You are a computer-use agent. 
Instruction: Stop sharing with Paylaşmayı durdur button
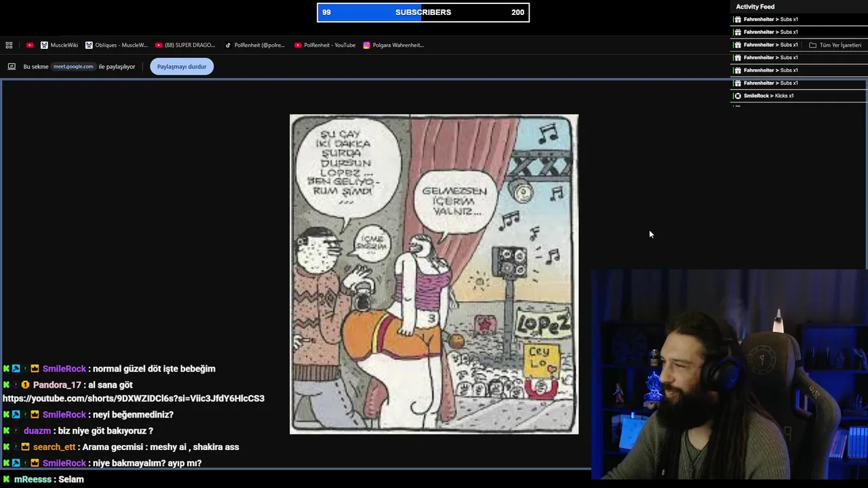(x=182, y=66)
